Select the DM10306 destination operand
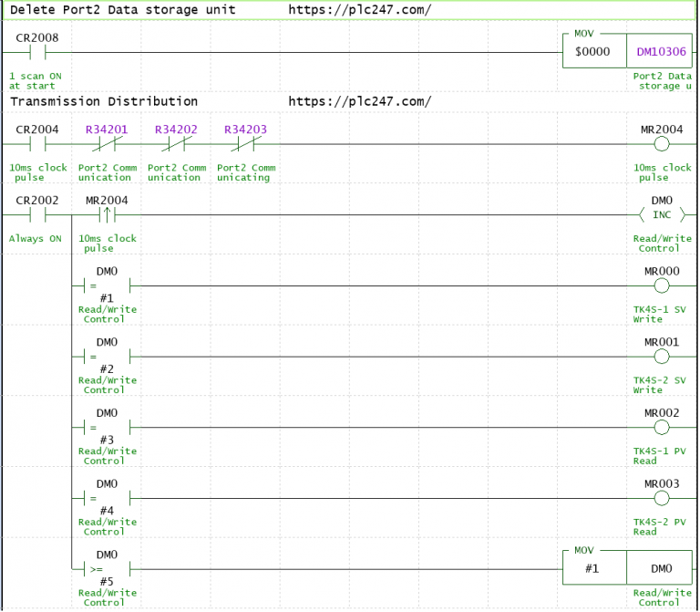 coord(660,52)
